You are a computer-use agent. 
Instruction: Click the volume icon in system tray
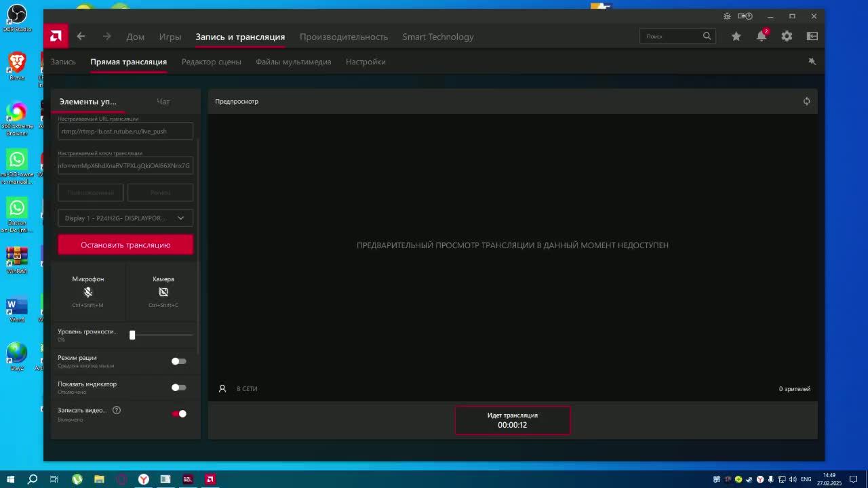coord(792,479)
